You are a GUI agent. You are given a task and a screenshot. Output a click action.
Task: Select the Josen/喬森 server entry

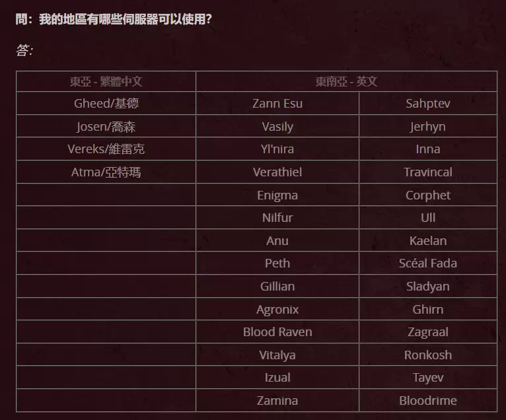pos(106,126)
